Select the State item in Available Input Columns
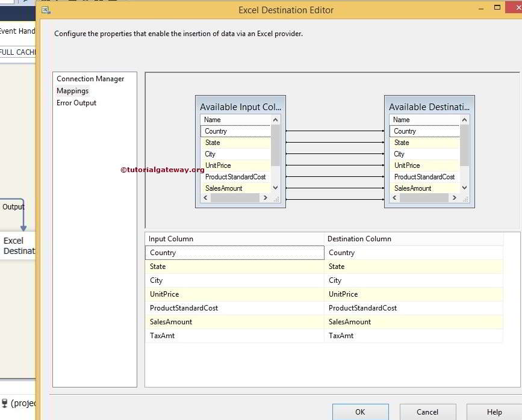Image resolution: width=522 pixels, height=420 pixels. [229, 142]
